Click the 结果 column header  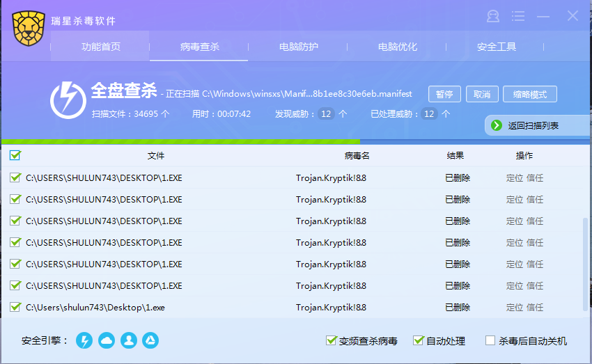[455, 155]
